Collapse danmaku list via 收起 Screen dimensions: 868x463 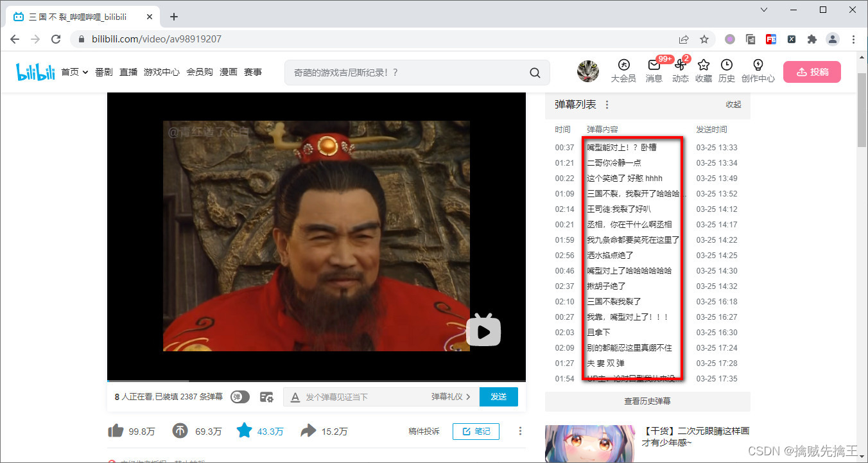[x=733, y=105]
